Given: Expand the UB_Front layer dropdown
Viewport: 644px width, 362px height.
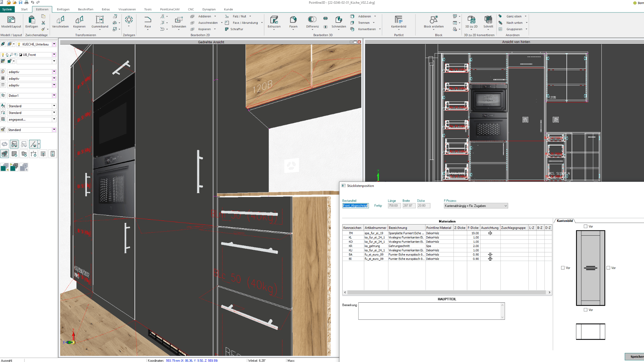Looking at the screenshot, I should pyautogui.click(x=54, y=54).
